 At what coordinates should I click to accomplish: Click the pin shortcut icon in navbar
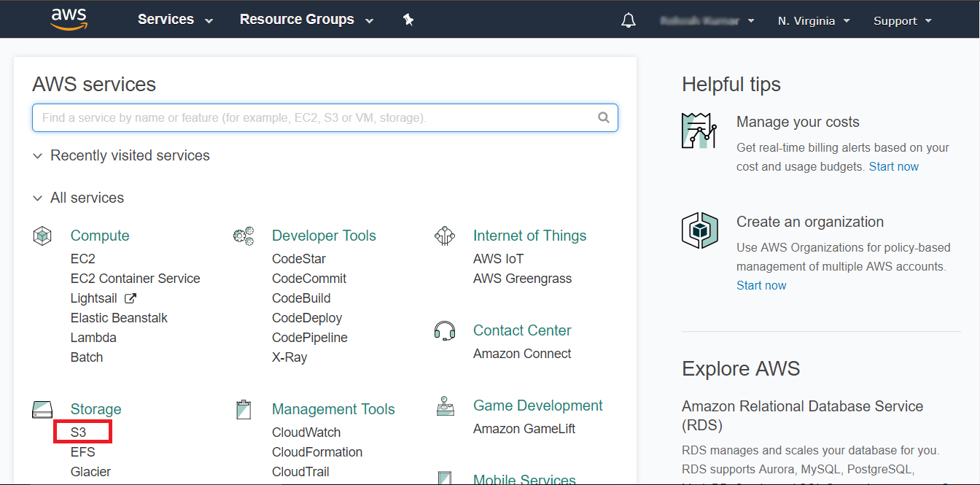point(408,20)
